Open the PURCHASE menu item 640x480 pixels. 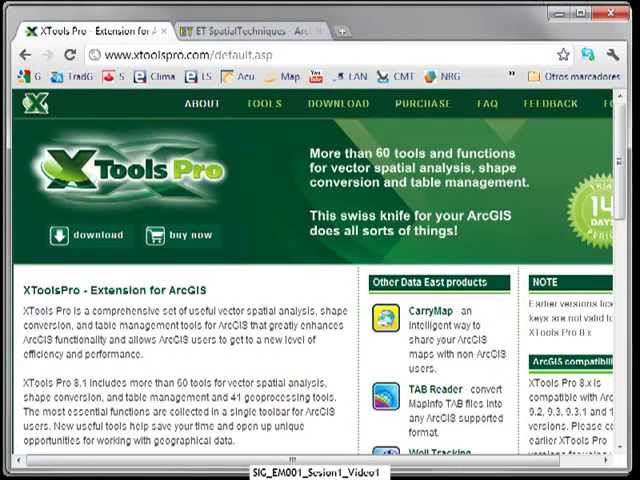pyautogui.click(x=422, y=104)
